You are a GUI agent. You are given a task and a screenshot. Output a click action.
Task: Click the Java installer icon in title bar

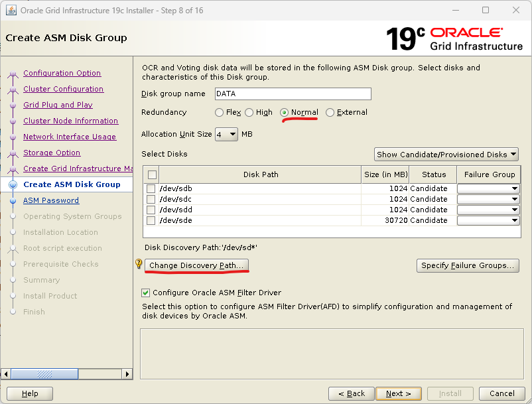click(11, 11)
